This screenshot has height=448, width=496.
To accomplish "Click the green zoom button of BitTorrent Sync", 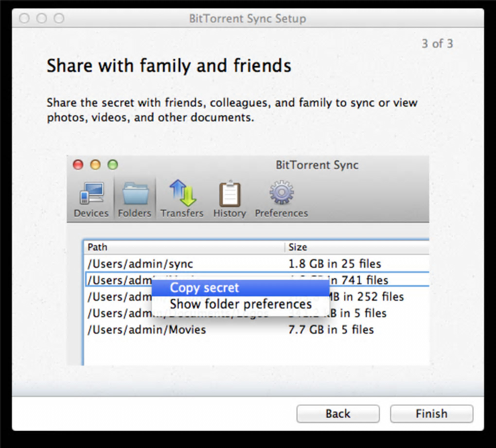I will (113, 165).
